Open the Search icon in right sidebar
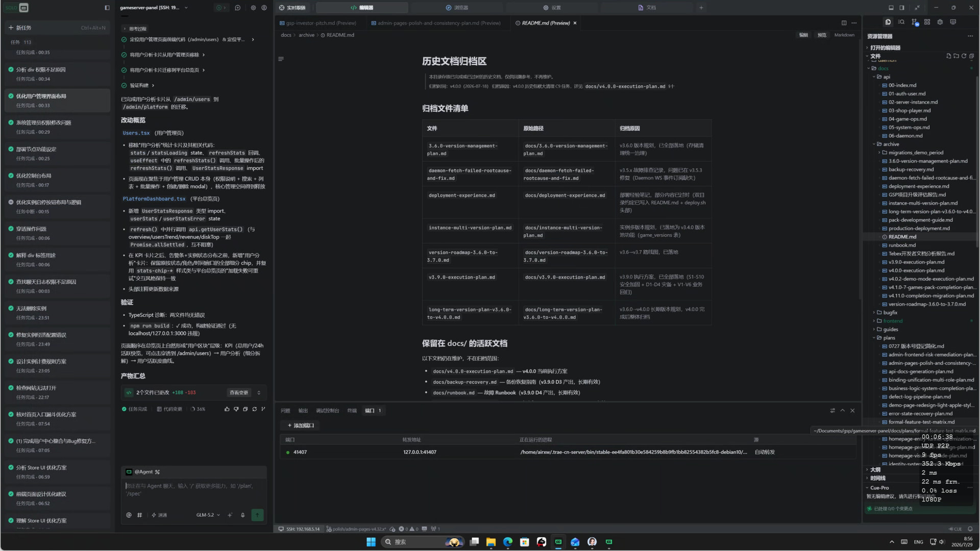Viewport: 980px width, 551px height. point(901,22)
